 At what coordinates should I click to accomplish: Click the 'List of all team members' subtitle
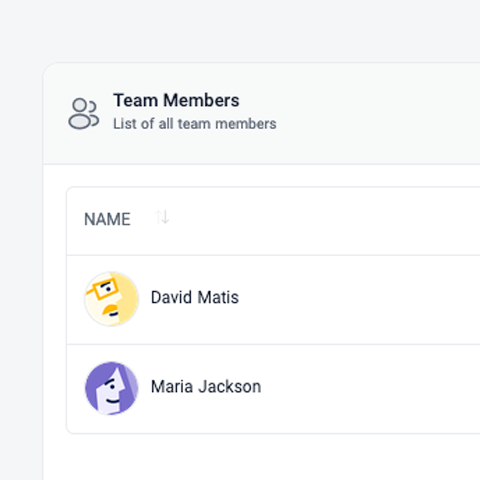click(195, 124)
